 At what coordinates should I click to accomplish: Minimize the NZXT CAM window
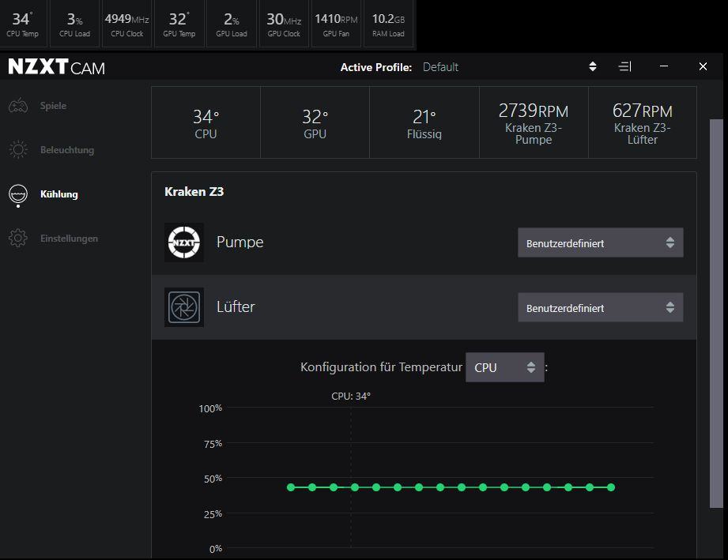tap(664, 66)
